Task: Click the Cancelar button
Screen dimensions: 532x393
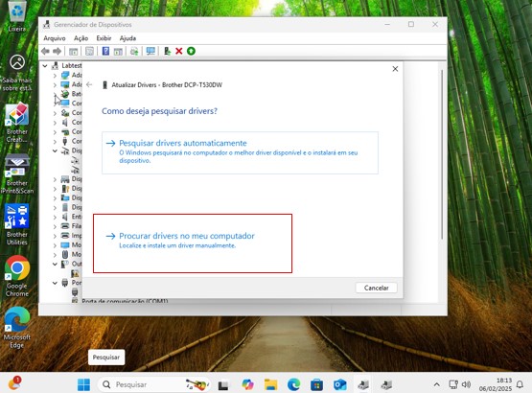Action: coord(377,288)
